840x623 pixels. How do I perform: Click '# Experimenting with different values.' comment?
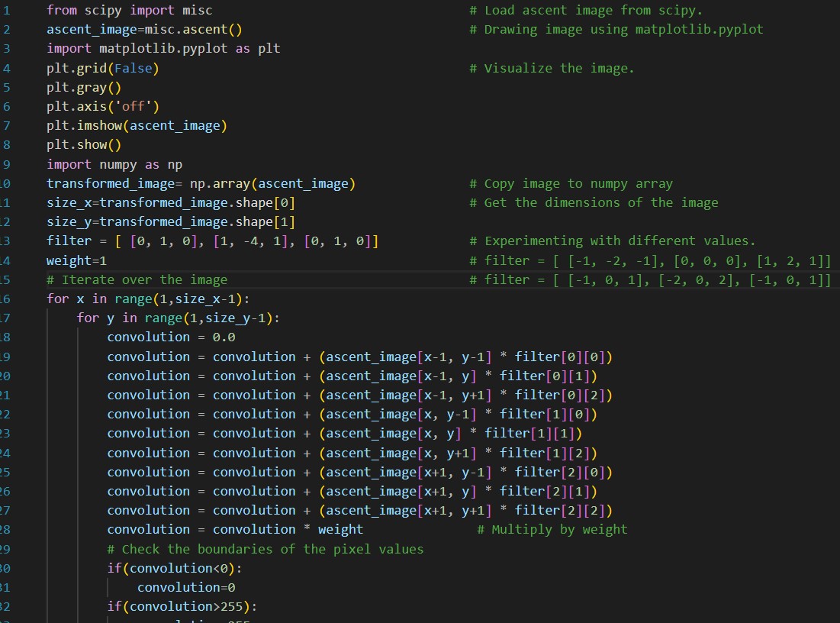pos(613,241)
